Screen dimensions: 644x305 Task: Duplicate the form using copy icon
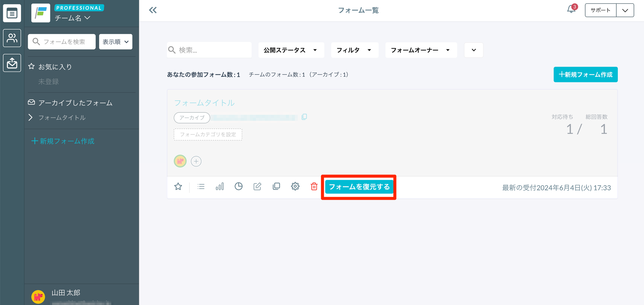coord(276,187)
